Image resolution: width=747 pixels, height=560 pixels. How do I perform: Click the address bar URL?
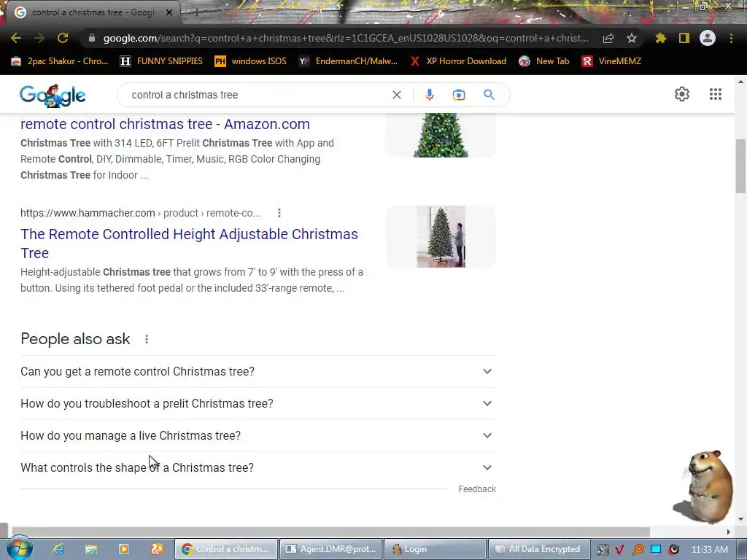point(345,38)
